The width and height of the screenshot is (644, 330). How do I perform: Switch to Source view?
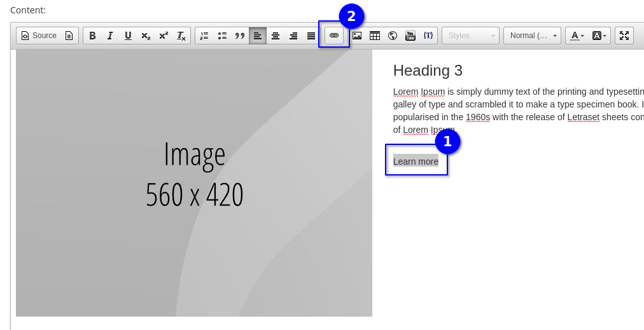point(39,36)
